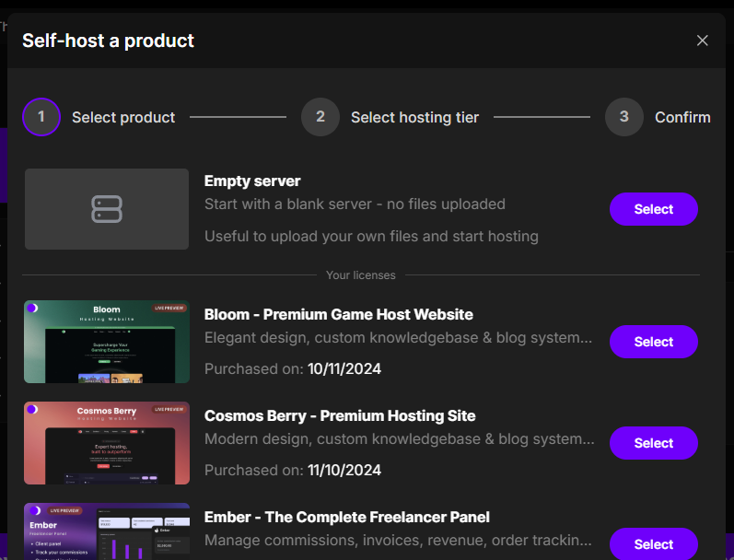Click the 'Select product' step label
This screenshot has height=560, width=734.
tap(123, 118)
